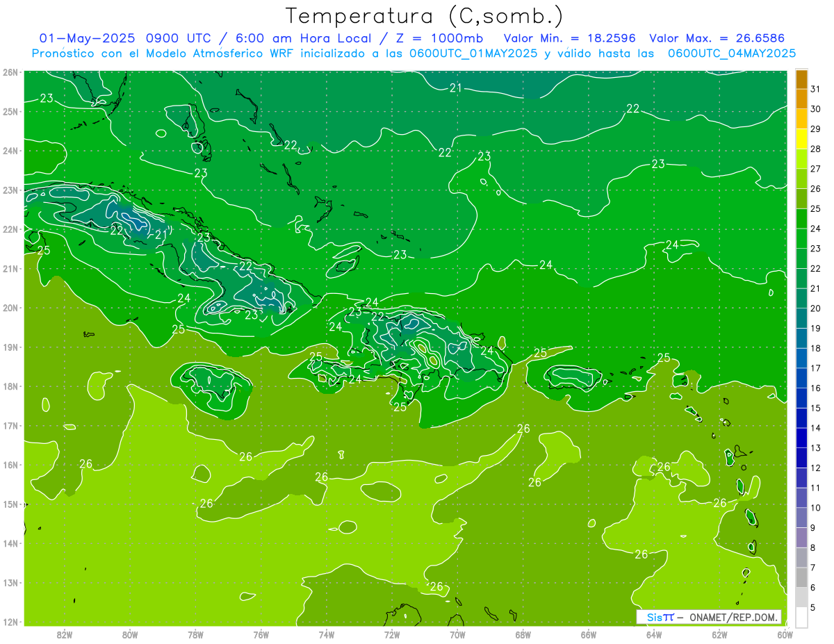Click the 17N latitude axis label
Screen dimensions: 834x644
click(10, 425)
